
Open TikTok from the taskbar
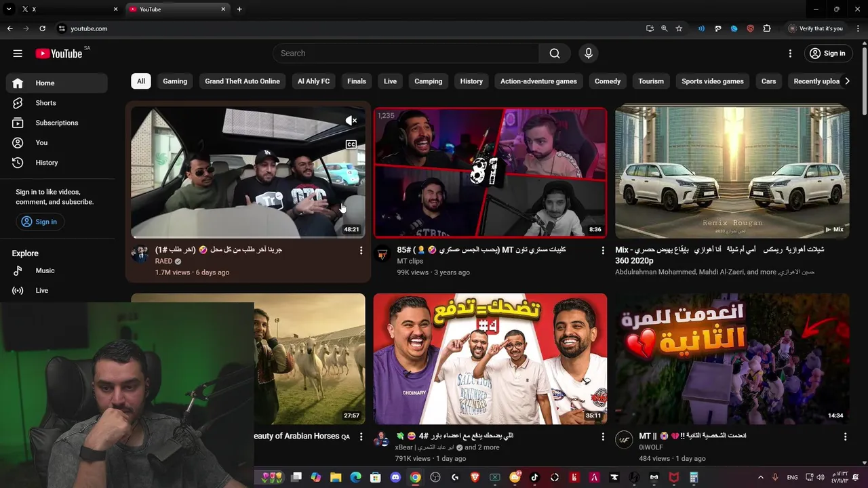click(534, 477)
